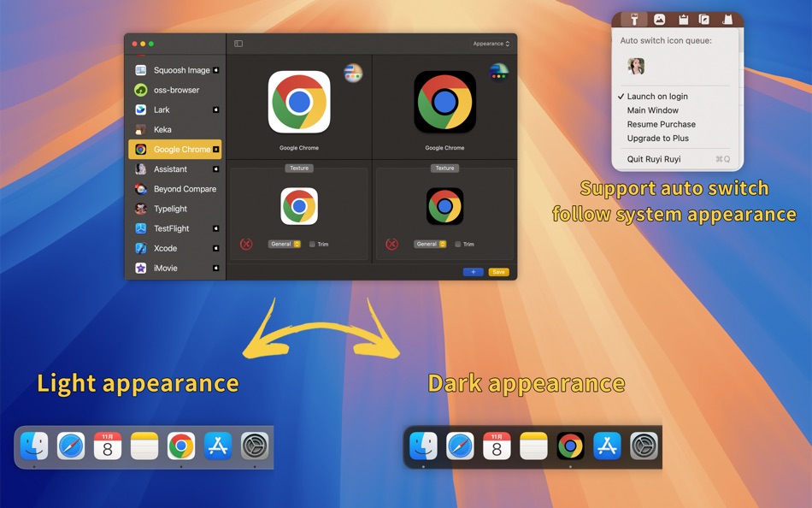812x508 pixels.
Task: Select Keka in the sidebar
Action: pyautogui.click(x=174, y=129)
